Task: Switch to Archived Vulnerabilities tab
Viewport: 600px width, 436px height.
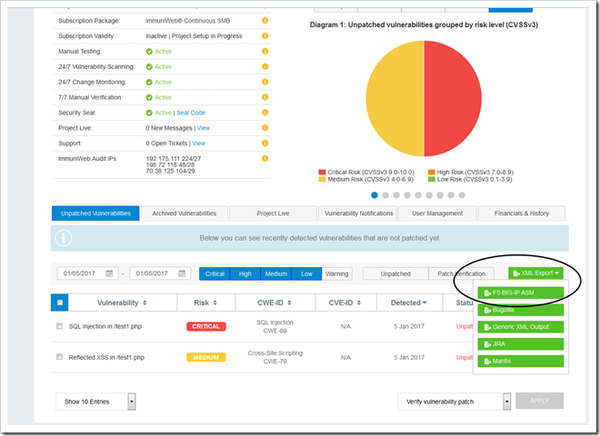Action: click(184, 213)
